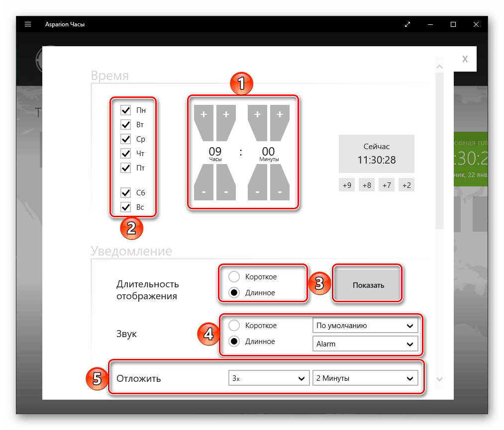Decrease the hours ones digit with minus
Image resolution: width=504 pixels, height=430 pixels.
click(226, 182)
